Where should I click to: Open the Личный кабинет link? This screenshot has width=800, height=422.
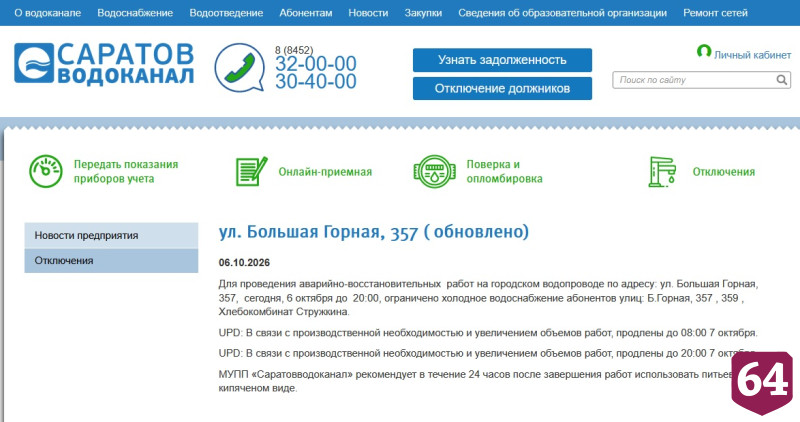[752, 55]
